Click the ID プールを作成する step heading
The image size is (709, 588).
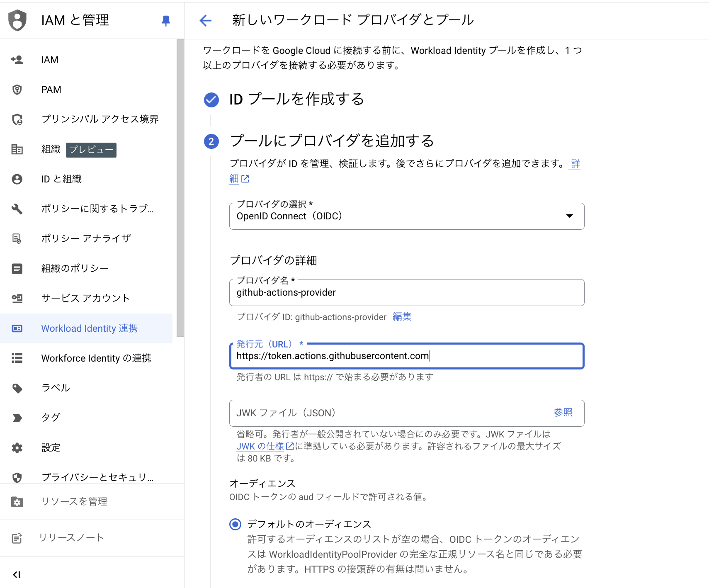point(297,100)
